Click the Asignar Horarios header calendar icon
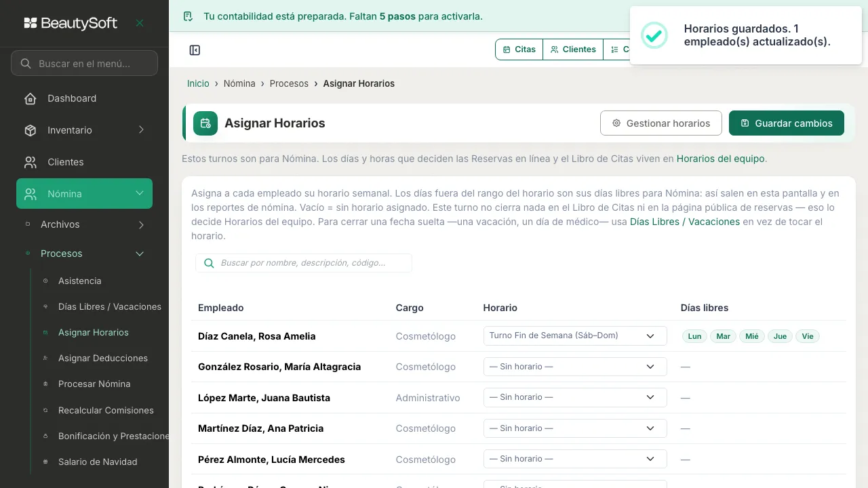Viewport: 868px width, 488px height. (x=205, y=123)
